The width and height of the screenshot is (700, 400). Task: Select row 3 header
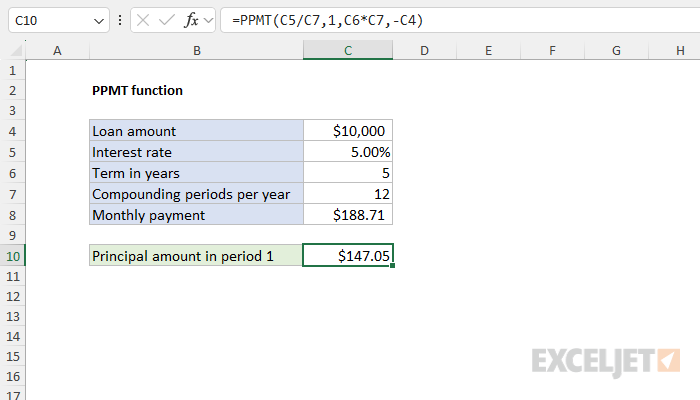12,110
